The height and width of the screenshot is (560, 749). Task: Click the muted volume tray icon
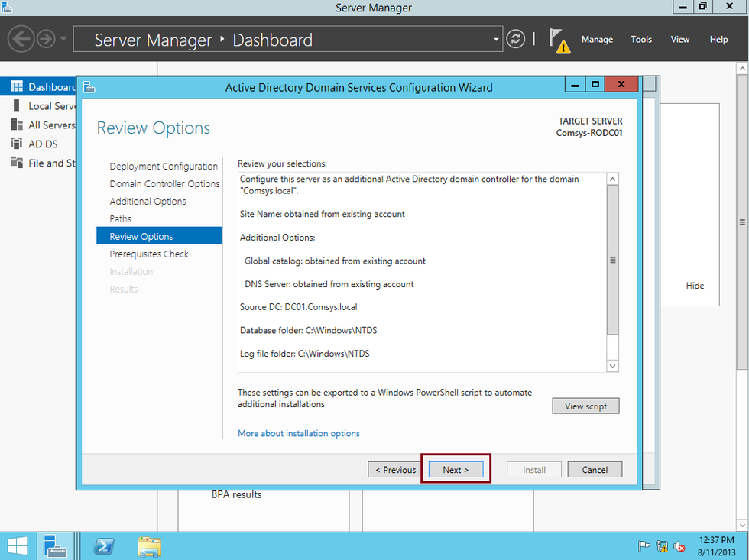click(x=679, y=545)
